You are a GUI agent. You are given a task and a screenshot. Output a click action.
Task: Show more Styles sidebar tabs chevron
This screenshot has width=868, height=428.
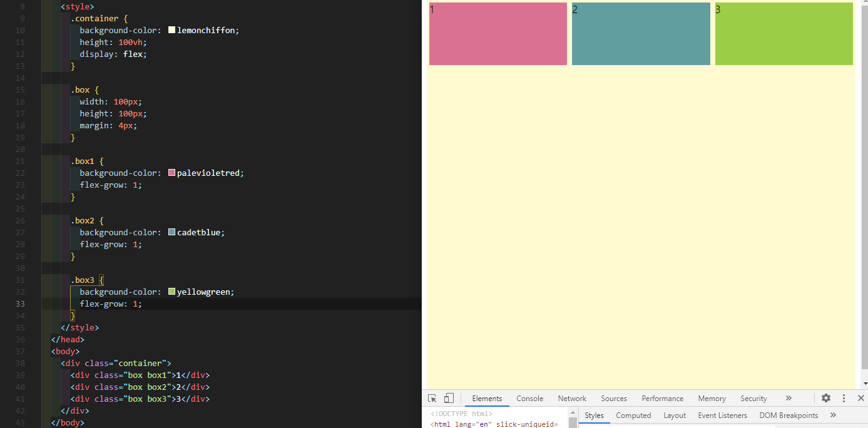tap(833, 415)
